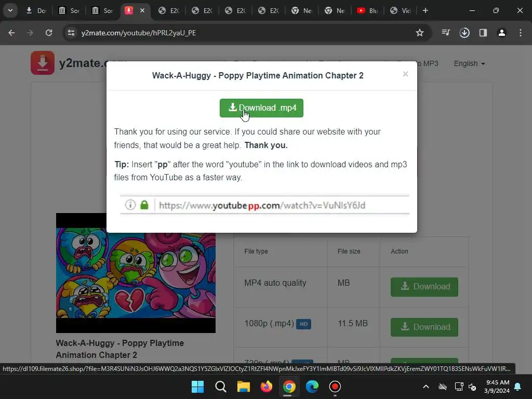Open Chrome's downloads icon
The width and height of the screenshot is (532, 399).
pyautogui.click(x=464, y=33)
